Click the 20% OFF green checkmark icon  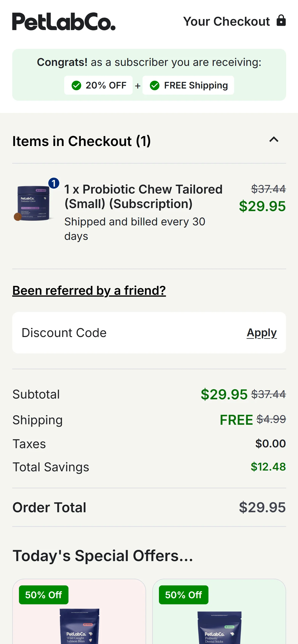(x=76, y=85)
